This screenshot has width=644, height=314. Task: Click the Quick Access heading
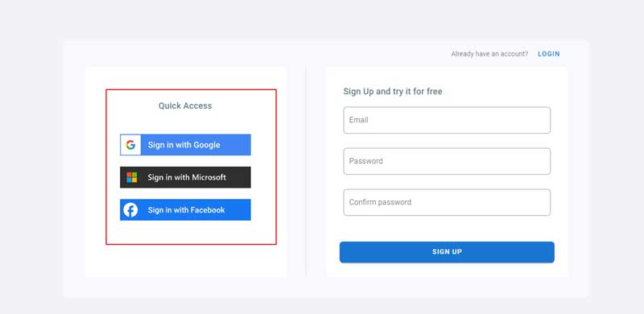[185, 105]
